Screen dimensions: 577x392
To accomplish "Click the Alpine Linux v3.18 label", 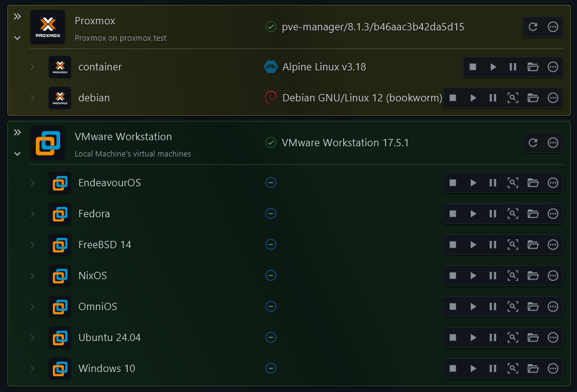I will click(x=324, y=67).
